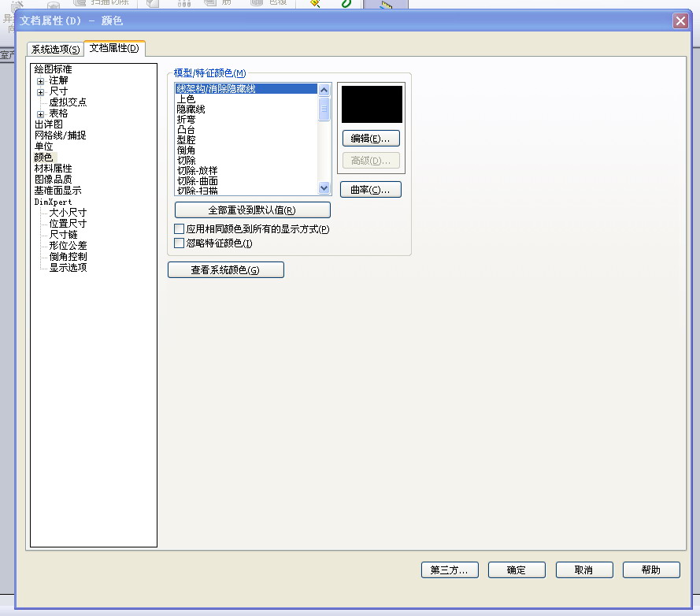
Task: Close the 文档属性 dialog
Action: (x=681, y=21)
